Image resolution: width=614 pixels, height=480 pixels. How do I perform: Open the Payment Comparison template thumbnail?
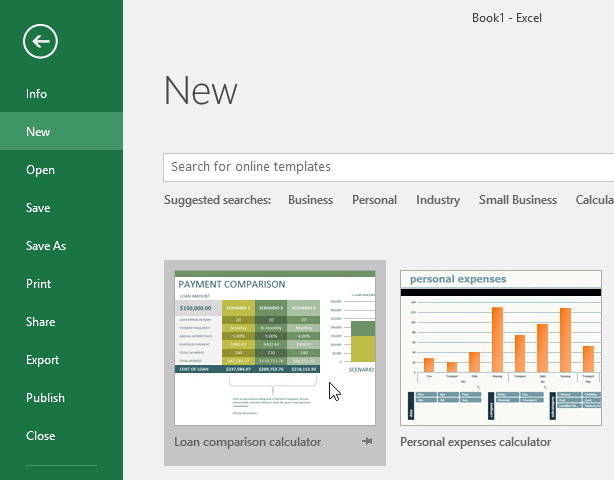pyautogui.click(x=275, y=347)
